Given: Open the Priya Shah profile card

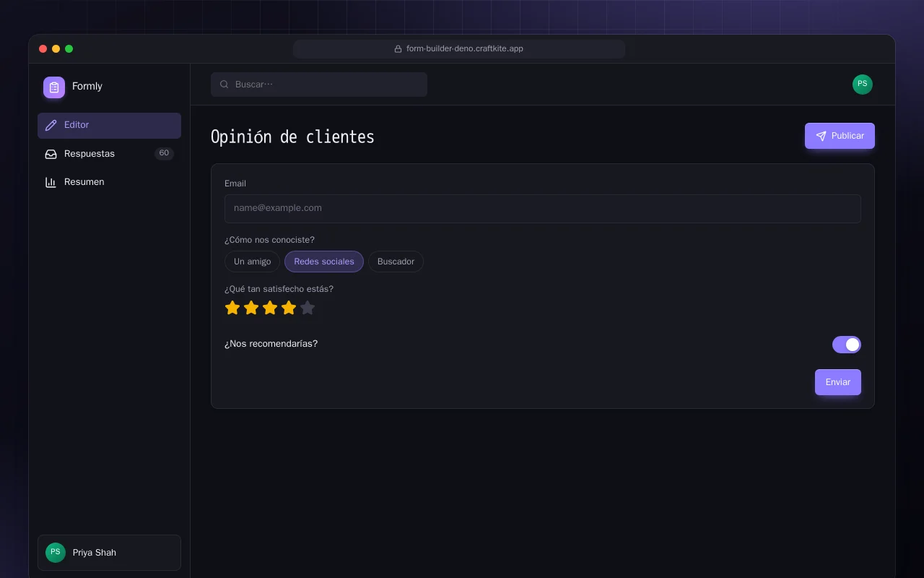Looking at the screenshot, I should pos(109,553).
